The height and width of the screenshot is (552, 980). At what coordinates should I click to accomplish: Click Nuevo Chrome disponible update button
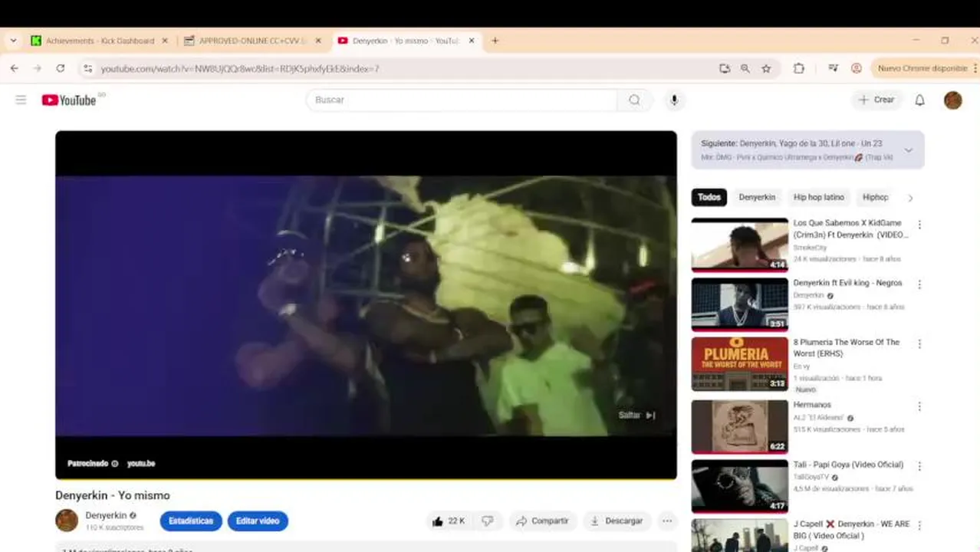(923, 68)
